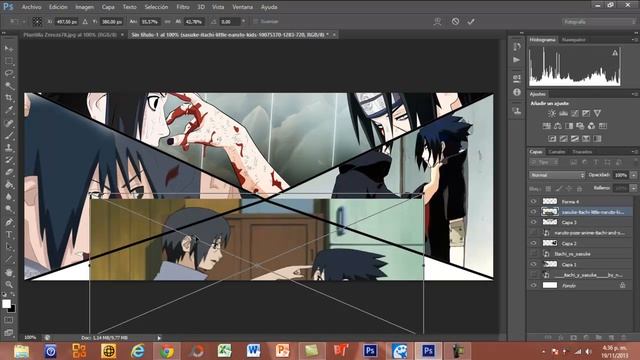The width and height of the screenshot is (640, 360).
Task: Open the Info panel icon
Action: [x=517, y=92]
